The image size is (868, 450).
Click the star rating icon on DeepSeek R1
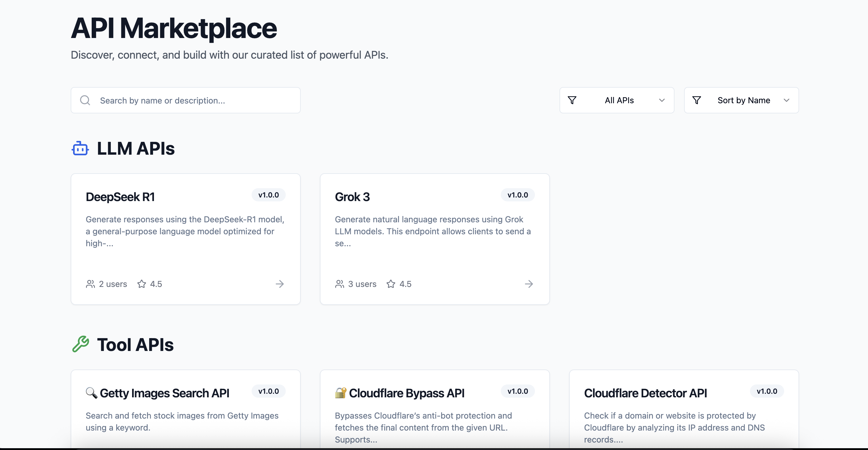click(x=141, y=284)
